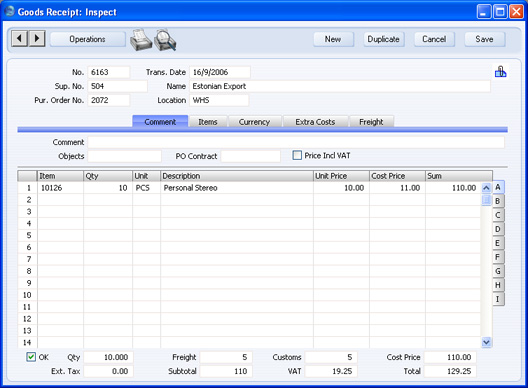Click the Customs field
Image resolution: width=528 pixels, height=388 pixels.
331,357
